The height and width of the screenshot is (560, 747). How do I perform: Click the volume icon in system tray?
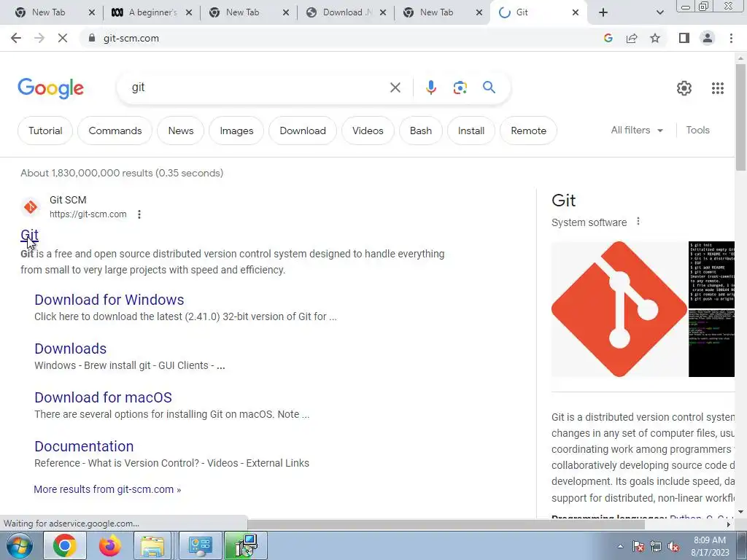pyautogui.click(x=673, y=547)
